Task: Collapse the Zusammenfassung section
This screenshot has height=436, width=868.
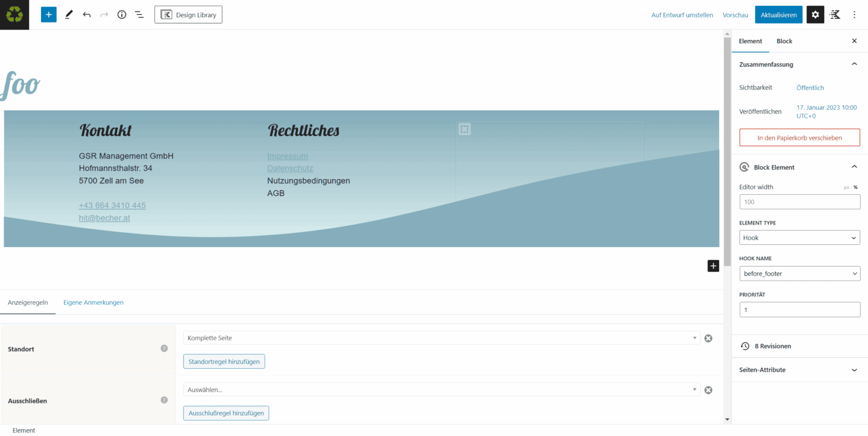Action: click(x=854, y=64)
